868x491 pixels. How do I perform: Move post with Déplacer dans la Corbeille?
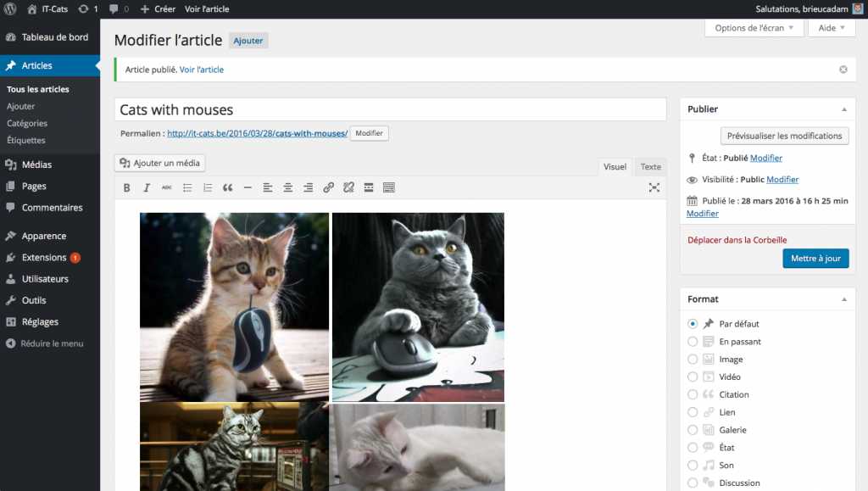point(737,240)
